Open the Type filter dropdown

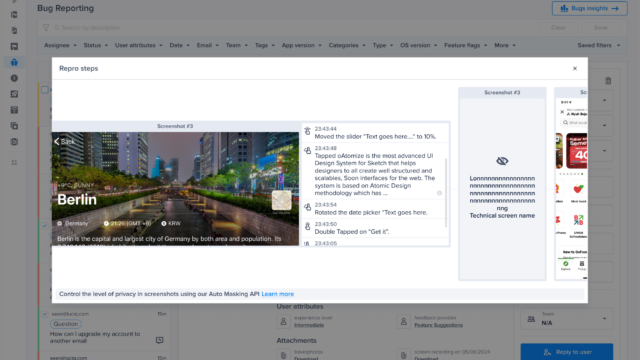tap(382, 45)
